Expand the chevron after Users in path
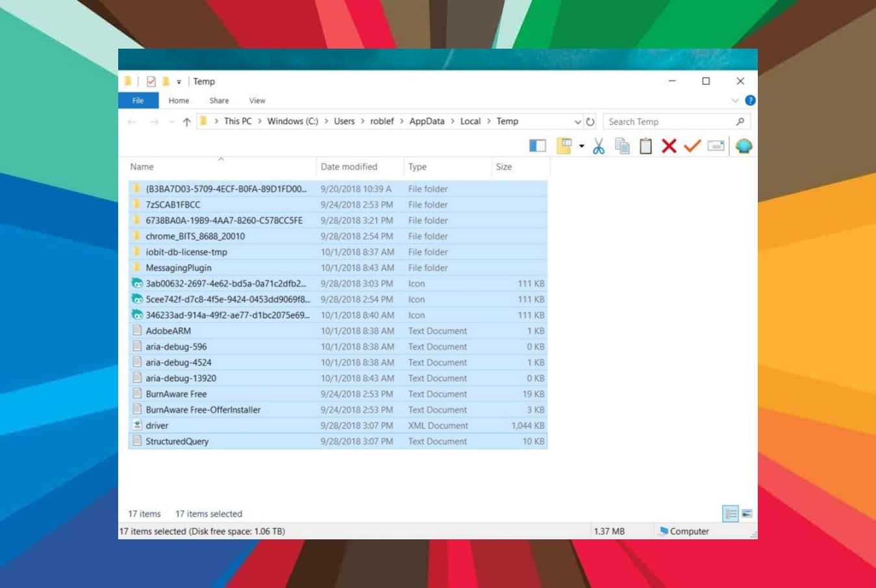This screenshot has height=588, width=876. pyautogui.click(x=363, y=121)
